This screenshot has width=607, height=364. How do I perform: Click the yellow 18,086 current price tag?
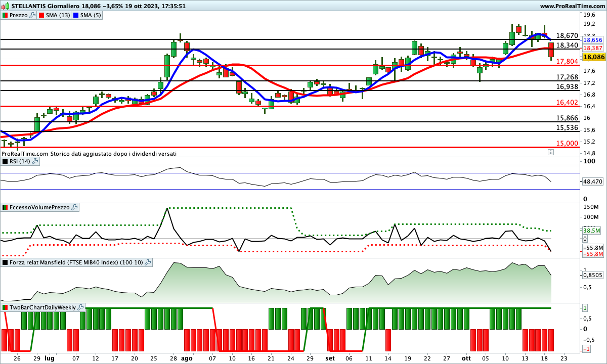(x=593, y=57)
